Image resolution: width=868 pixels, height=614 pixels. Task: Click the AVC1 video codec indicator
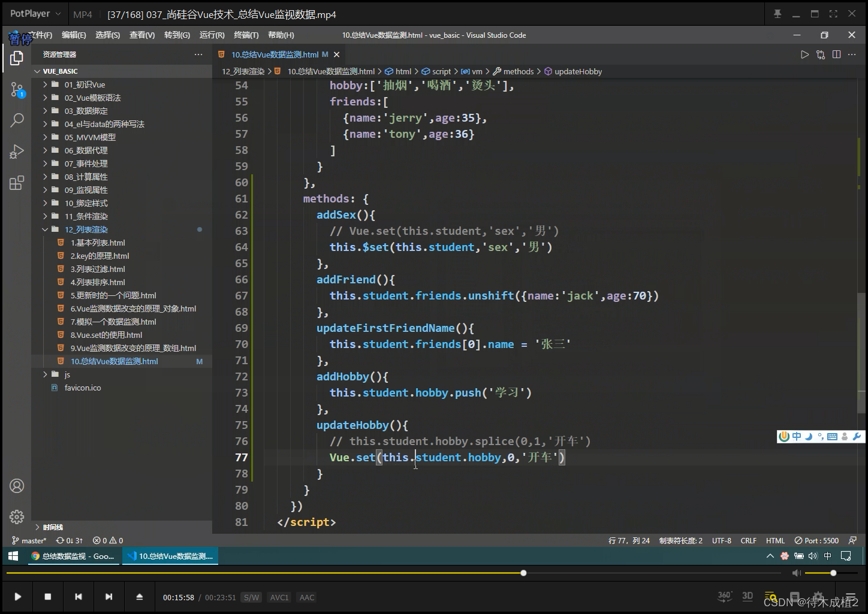tap(279, 597)
